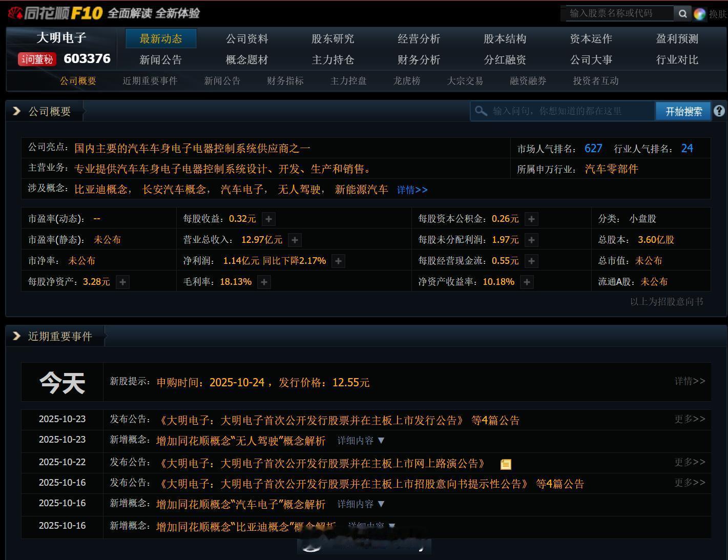Expand 详细内容 for the 无人驾驶 concept
Image resolution: width=728 pixels, height=560 pixels.
(361, 441)
